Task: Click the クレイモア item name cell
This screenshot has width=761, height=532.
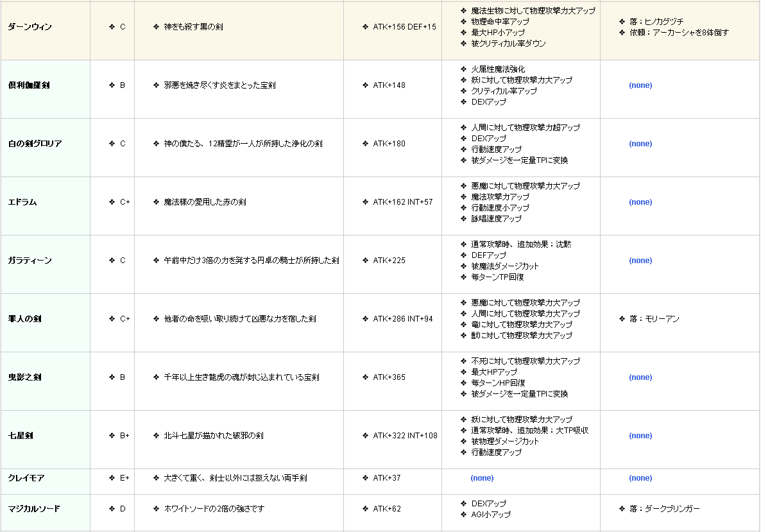Action: [x=26, y=478]
